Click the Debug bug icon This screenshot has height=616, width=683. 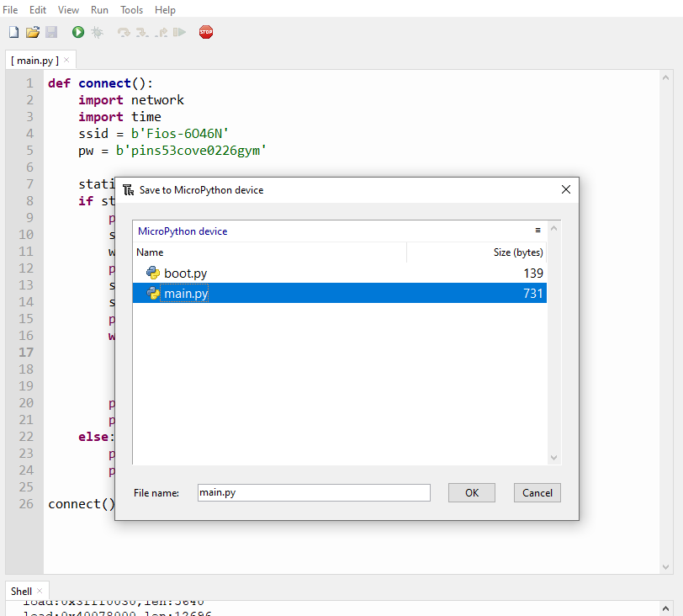(97, 32)
